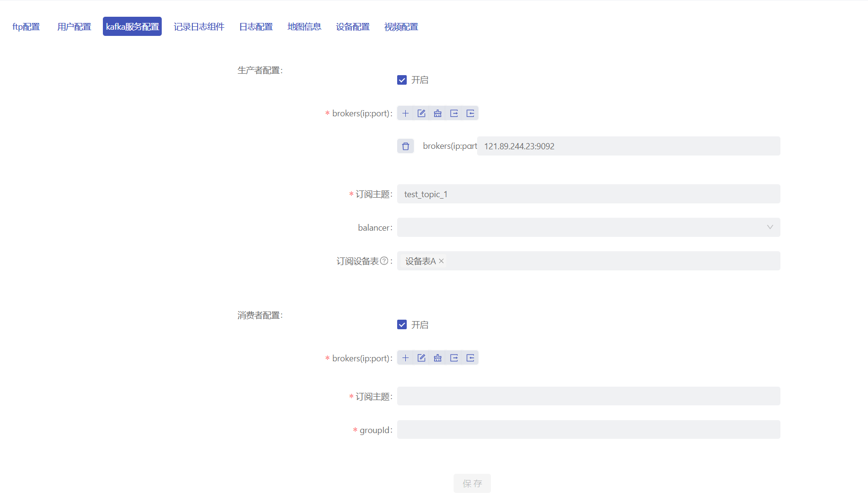Viewport: 868px width, 502px height.
Task: Click the help icon beside 订阅设备表
Action: point(384,261)
